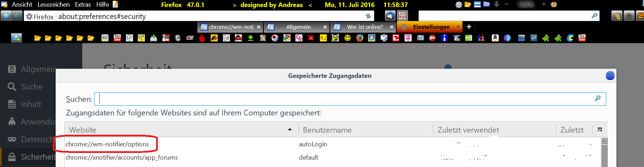
Task: Open the Lesezeichen menu
Action: (54, 5)
